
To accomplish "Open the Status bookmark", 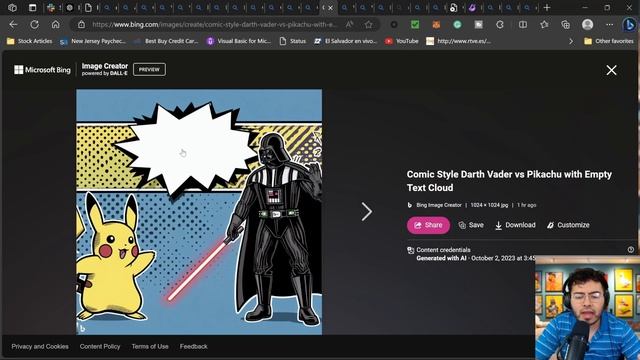I will 293,41.
